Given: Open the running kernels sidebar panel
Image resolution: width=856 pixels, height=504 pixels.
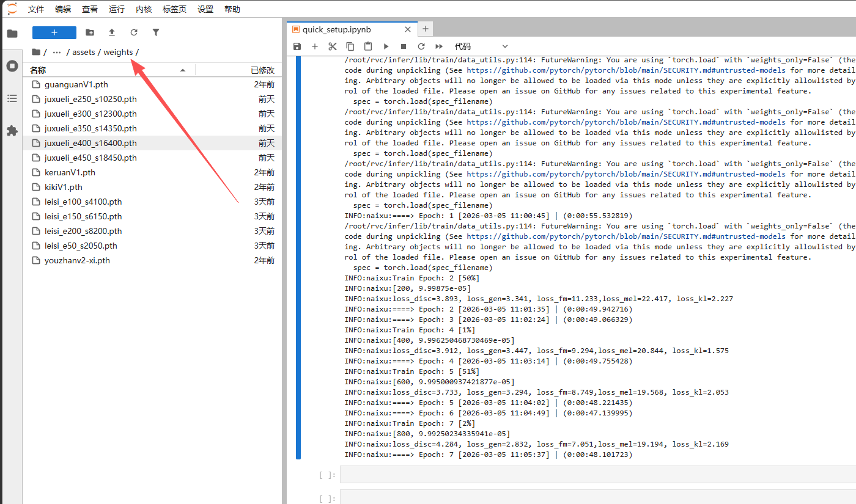Looking at the screenshot, I should tap(12, 66).
